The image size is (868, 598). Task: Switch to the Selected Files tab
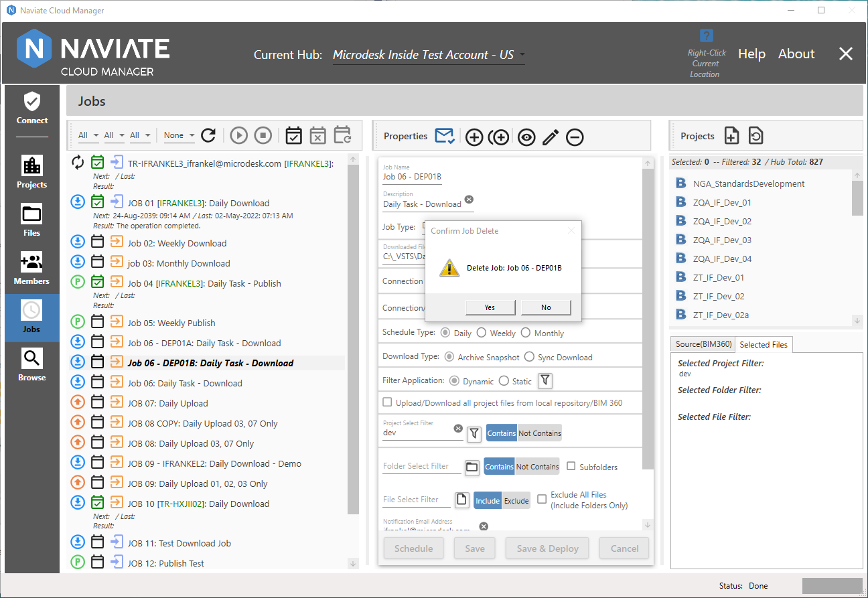(764, 345)
